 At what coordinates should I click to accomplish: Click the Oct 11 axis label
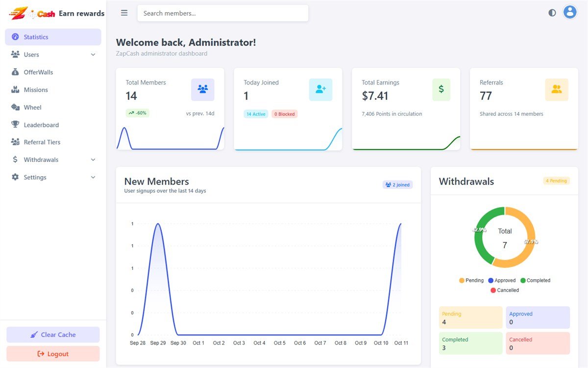pyautogui.click(x=401, y=343)
